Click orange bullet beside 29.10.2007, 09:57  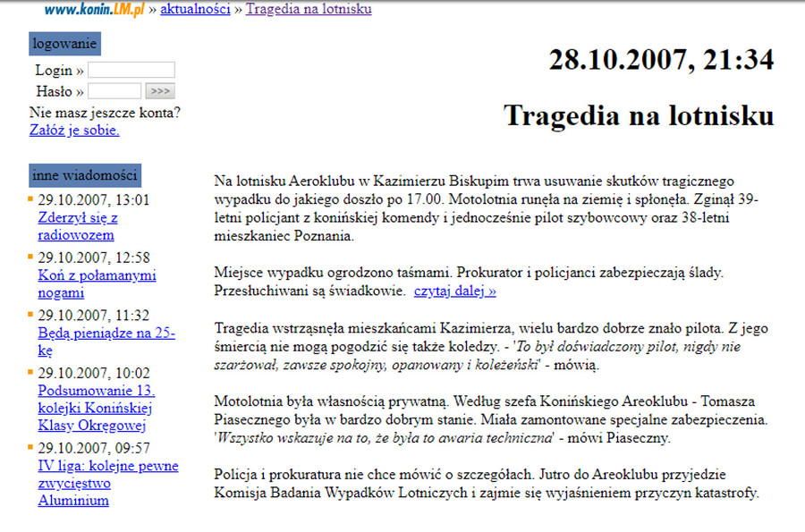click(32, 447)
